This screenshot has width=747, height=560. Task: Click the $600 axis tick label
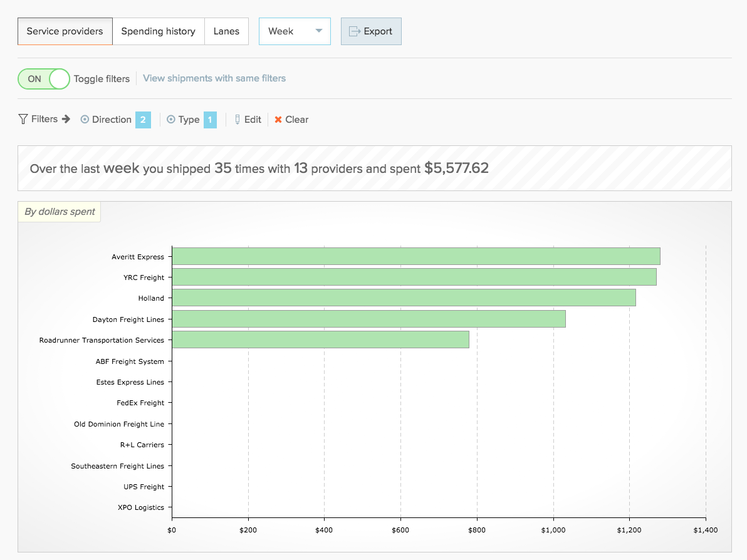[x=400, y=530]
